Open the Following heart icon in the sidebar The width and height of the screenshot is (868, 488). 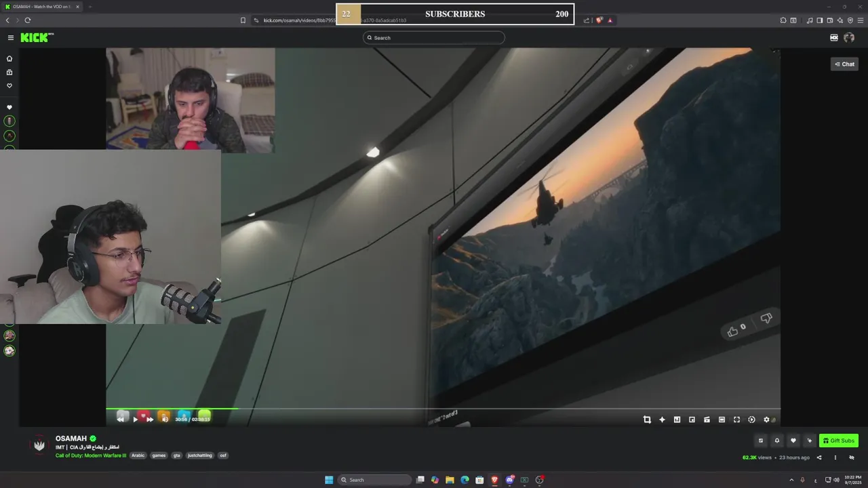coord(9,86)
